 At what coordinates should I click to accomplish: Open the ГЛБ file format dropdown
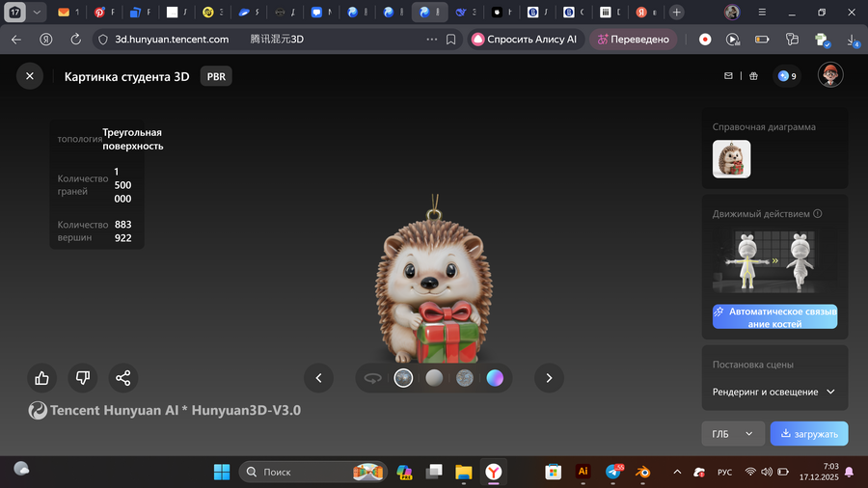click(732, 434)
